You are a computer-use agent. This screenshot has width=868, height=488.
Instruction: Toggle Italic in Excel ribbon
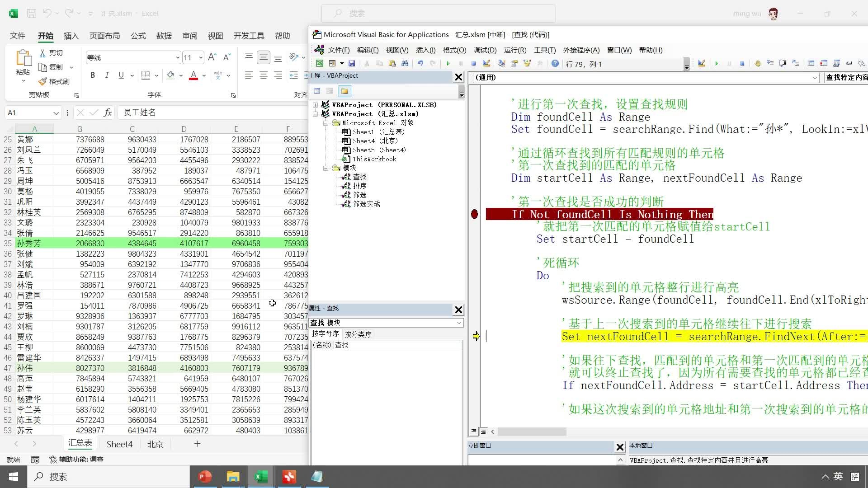(107, 75)
